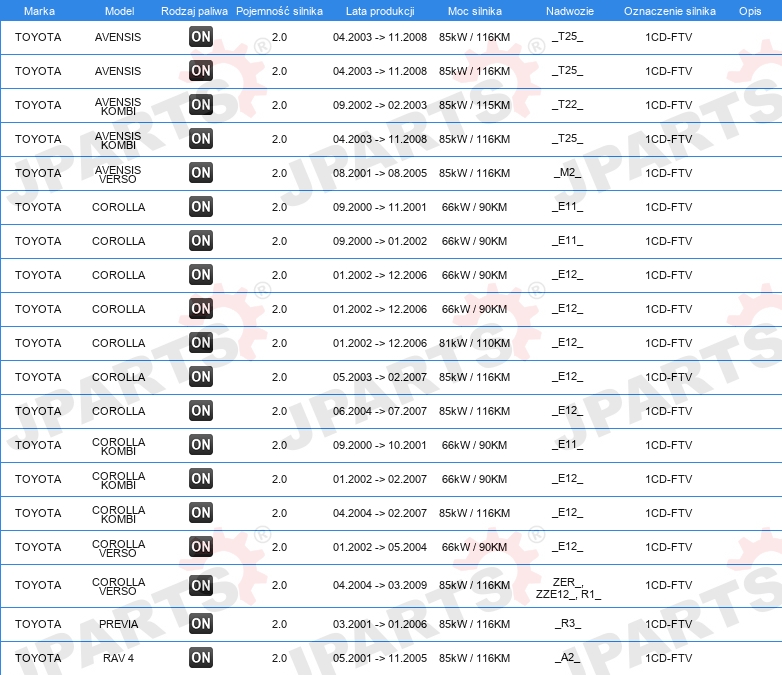The image size is (782, 675).
Task: Click the 1CD-FTV engine code in the RAV 4 row
Action: click(668, 658)
